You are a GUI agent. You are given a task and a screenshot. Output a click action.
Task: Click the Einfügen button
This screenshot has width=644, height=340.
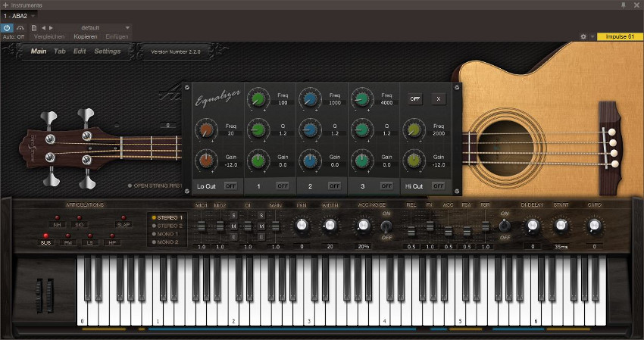tap(117, 36)
